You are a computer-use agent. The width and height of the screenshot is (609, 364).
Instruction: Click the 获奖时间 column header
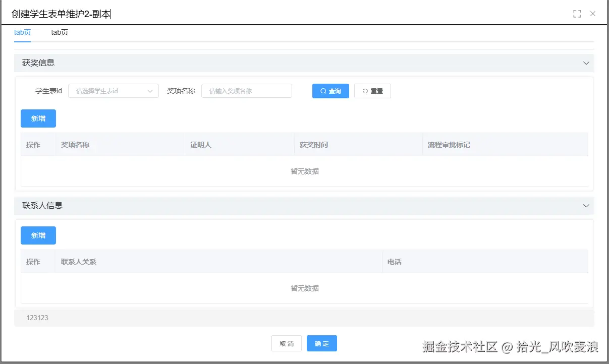[x=358, y=145]
